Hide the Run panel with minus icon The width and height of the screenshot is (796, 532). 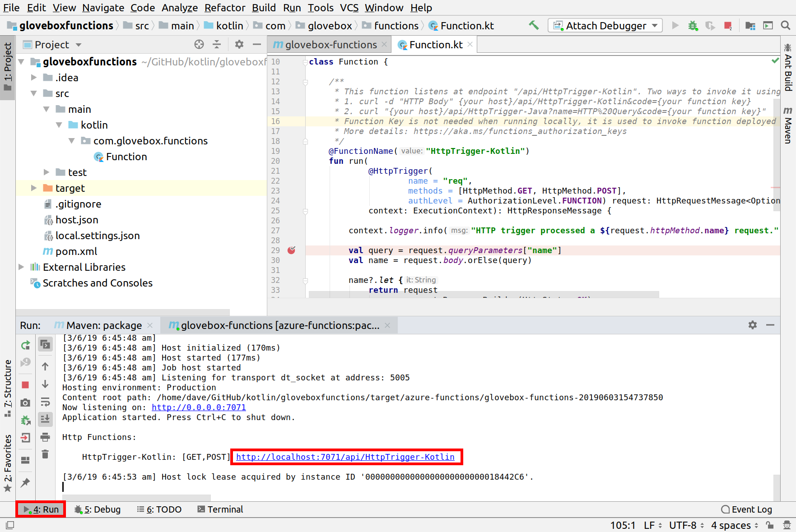coord(770,325)
